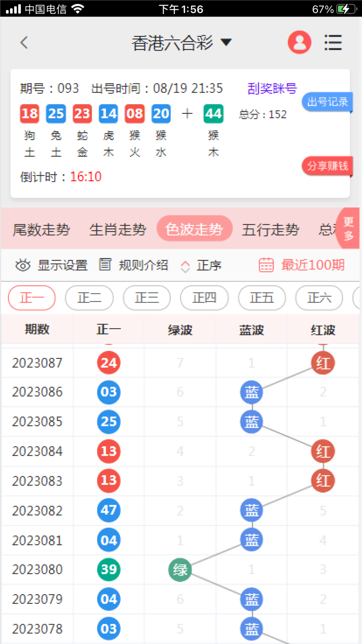Screen dimensions: 362x644
Task: Select the 正二 position filter
Action: (89, 298)
